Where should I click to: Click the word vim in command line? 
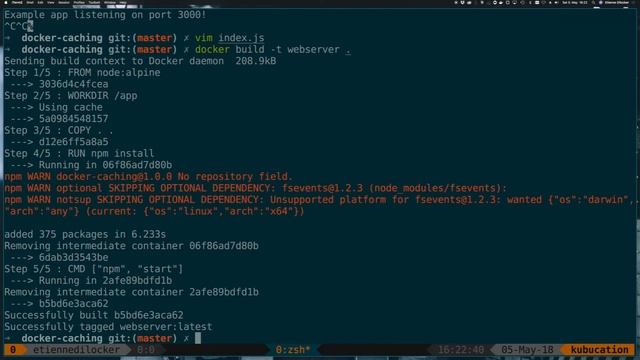(204, 38)
